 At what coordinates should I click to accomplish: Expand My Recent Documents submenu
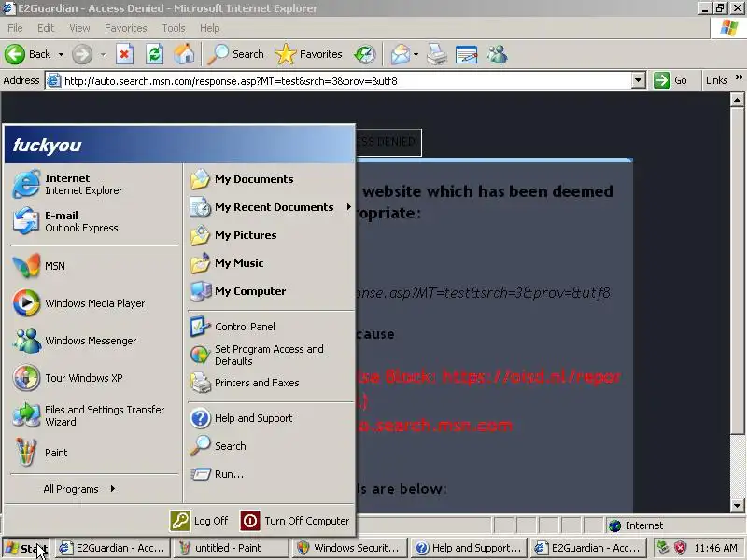click(271, 207)
